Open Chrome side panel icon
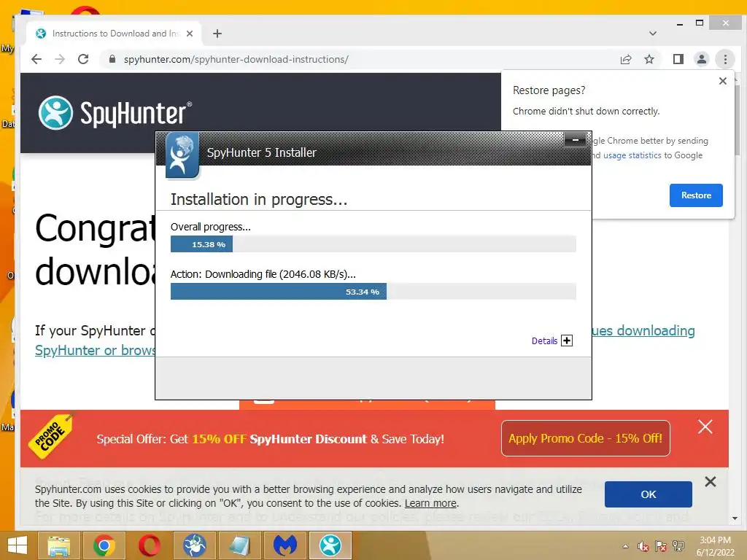The image size is (747, 560). coord(678,59)
